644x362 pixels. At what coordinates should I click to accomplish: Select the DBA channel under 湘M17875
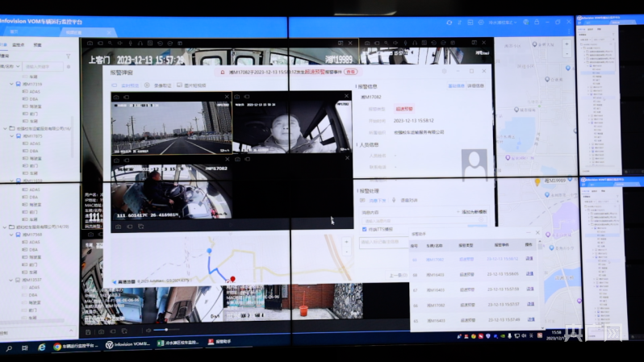[31, 151]
